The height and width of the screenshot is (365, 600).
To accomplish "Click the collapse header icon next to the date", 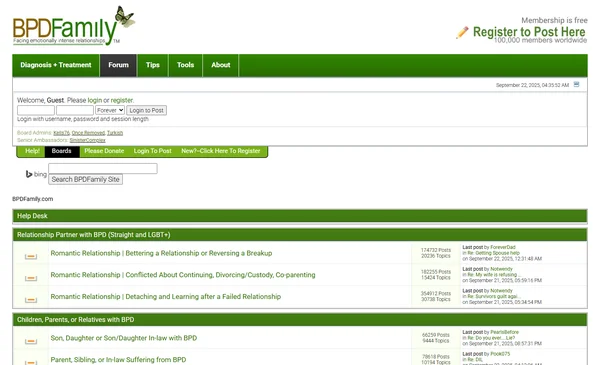I will pos(576,85).
